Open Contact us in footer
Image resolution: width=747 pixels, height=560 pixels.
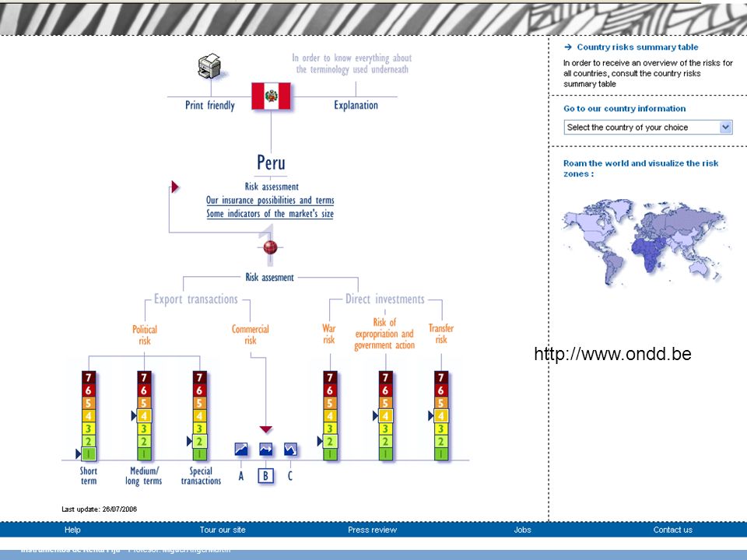(x=672, y=530)
